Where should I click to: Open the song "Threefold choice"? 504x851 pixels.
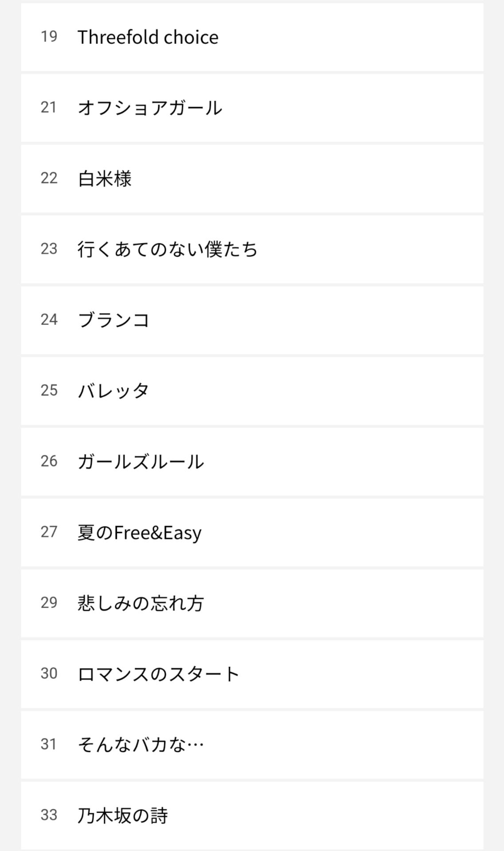[x=148, y=37]
